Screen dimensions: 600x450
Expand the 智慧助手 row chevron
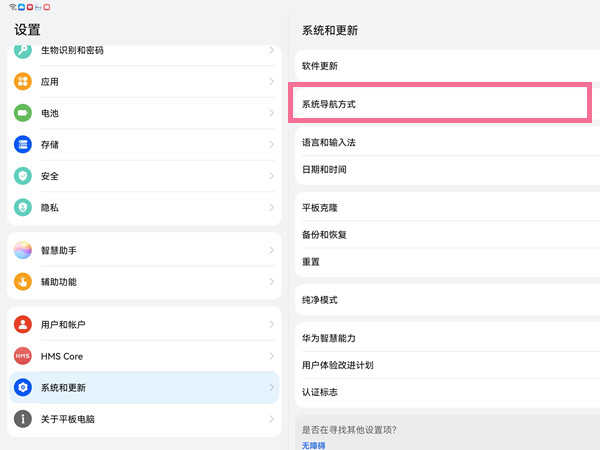271,250
